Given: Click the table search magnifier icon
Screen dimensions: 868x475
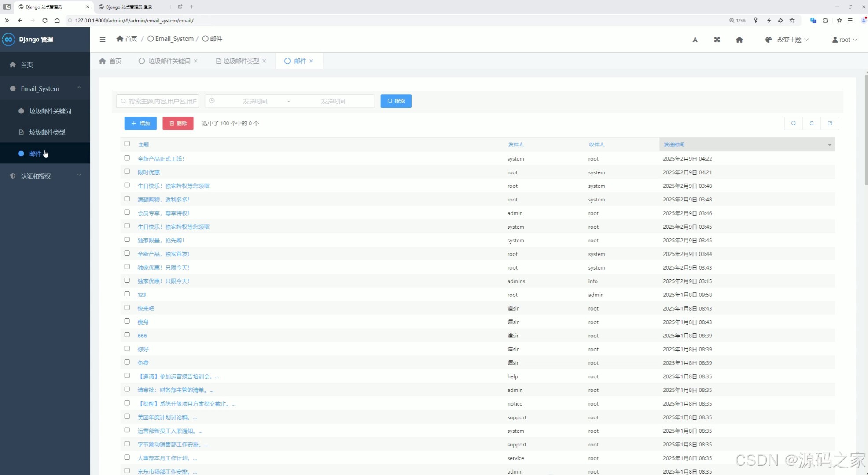Looking at the screenshot, I should pos(794,124).
